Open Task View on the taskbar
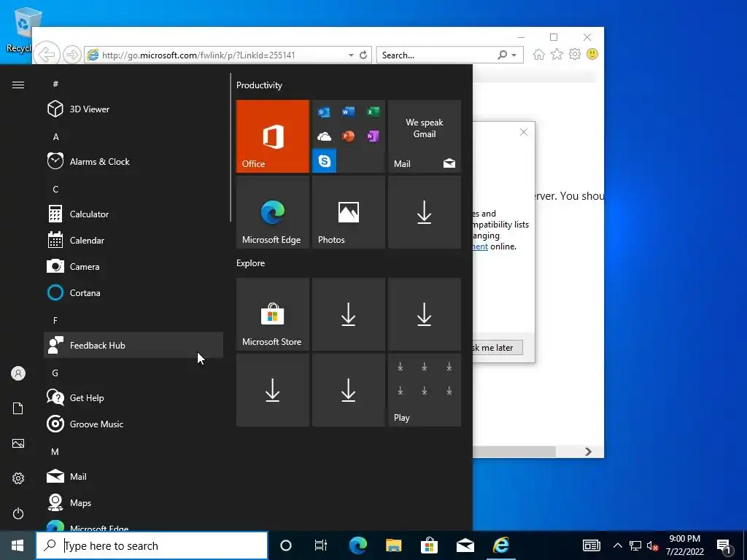This screenshot has height=560, width=747. [321, 545]
